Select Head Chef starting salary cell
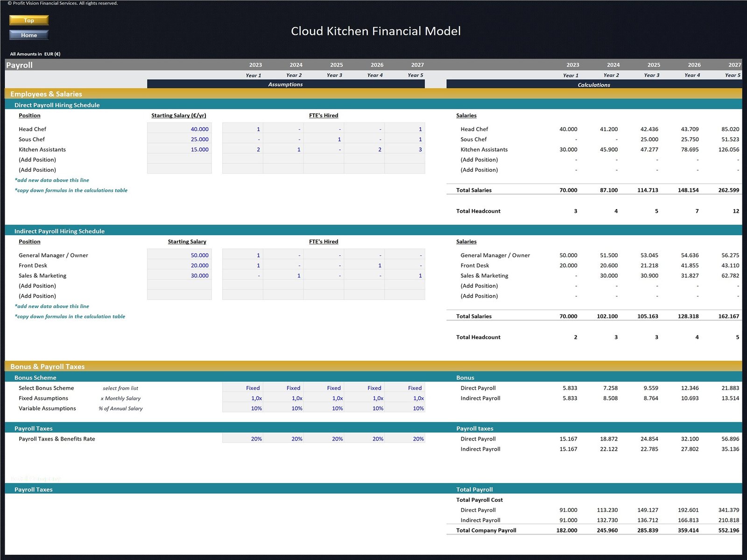The image size is (747, 560). coord(180,129)
